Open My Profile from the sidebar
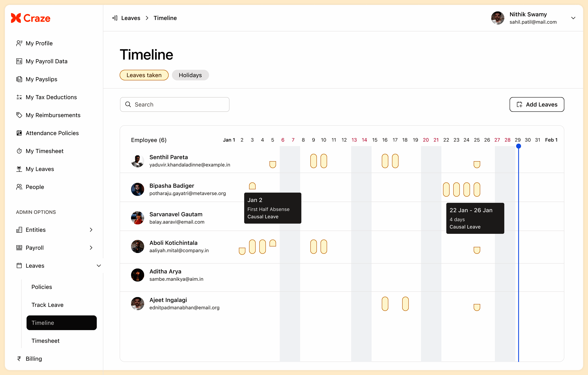 coord(39,43)
